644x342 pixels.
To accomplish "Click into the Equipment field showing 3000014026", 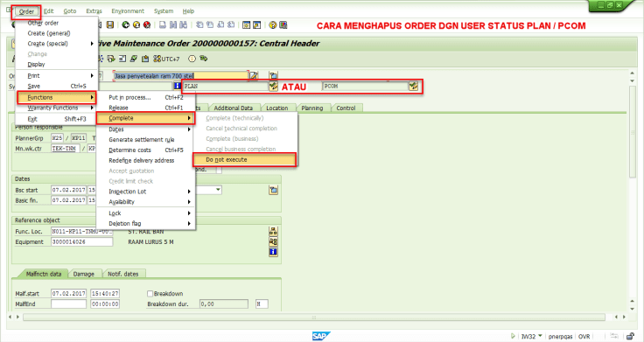I will click(x=81, y=241).
